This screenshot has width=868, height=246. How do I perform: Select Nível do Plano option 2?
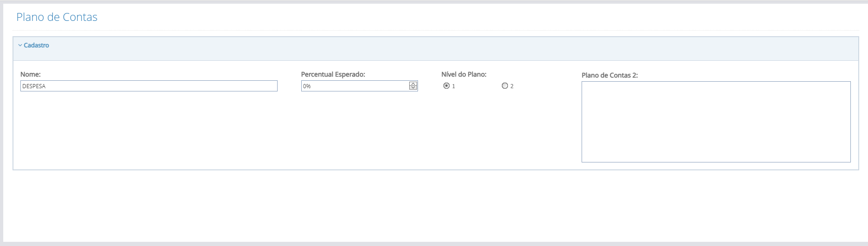(x=505, y=86)
